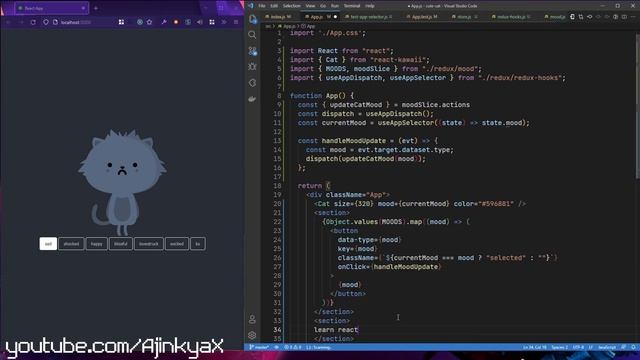Click Split Editor icon in editor toolbar
This screenshot has width=640, height=360.
pyautogui.click(x=624, y=17)
